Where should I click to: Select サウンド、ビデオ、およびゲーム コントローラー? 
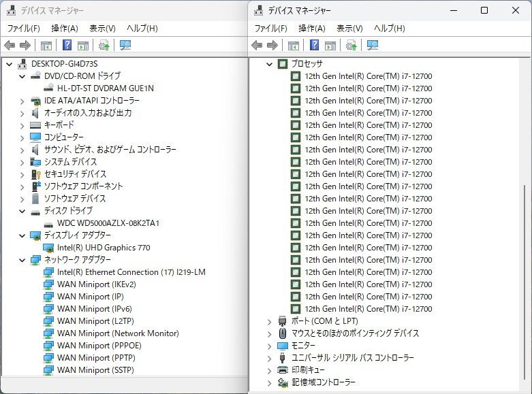pos(110,150)
